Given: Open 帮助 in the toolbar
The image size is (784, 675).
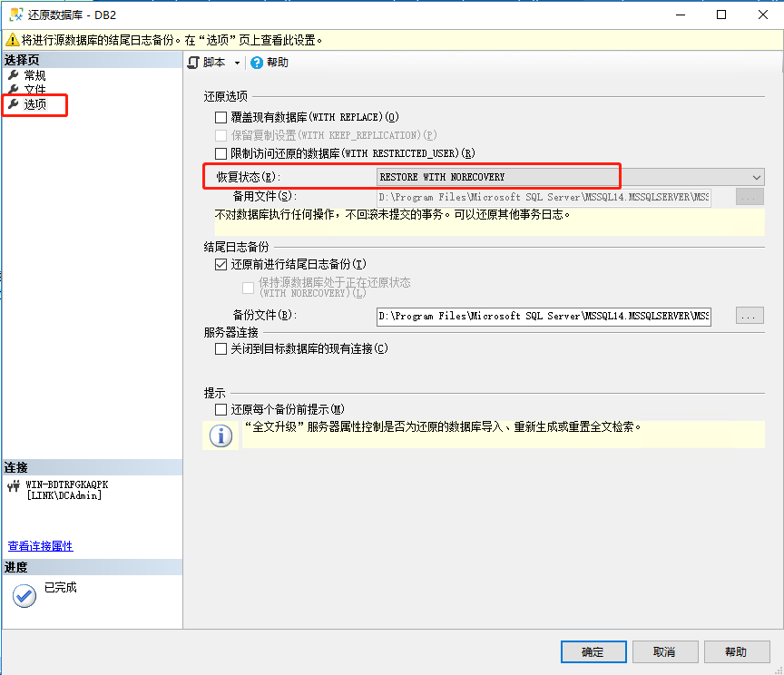Looking at the screenshot, I should [x=277, y=63].
